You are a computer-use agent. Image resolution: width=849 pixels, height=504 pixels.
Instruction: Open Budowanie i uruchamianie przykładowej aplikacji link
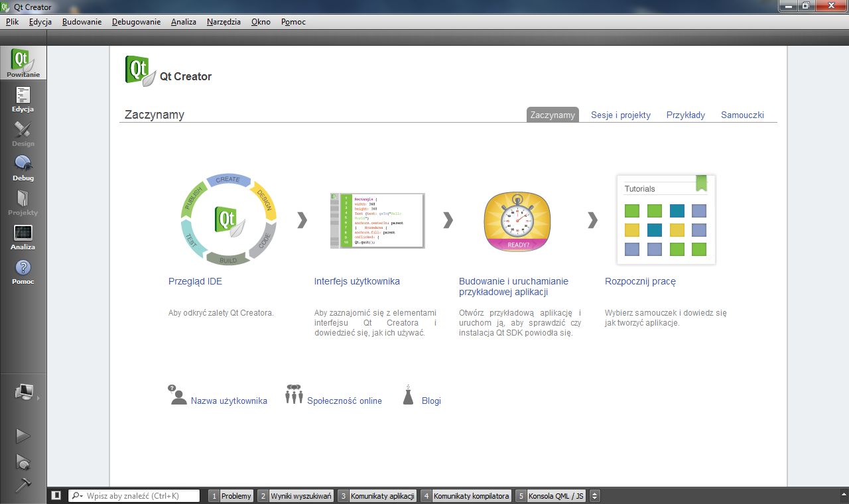(x=513, y=286)
